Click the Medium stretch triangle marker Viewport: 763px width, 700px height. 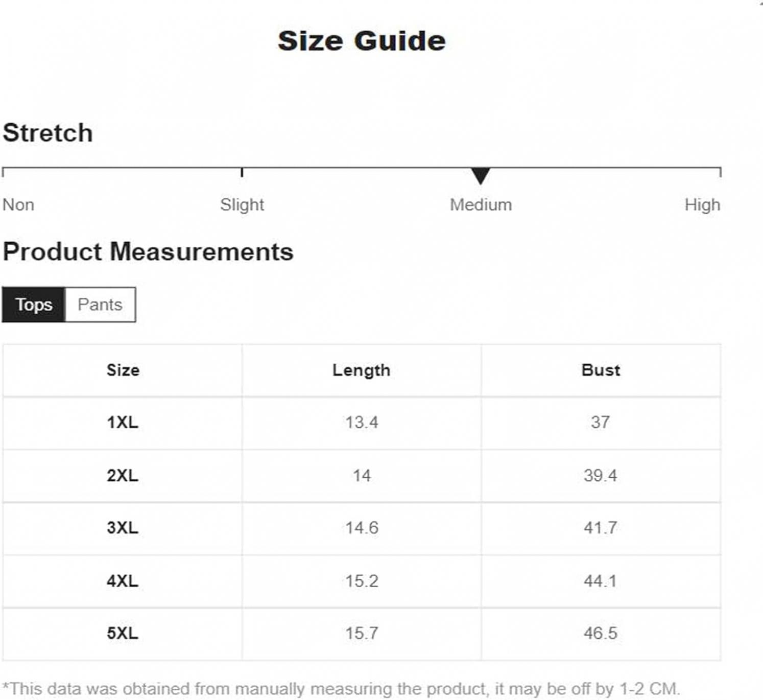(x=481, y=176)
